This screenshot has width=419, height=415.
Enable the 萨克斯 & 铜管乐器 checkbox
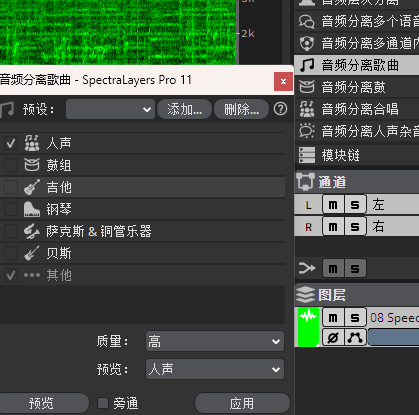pyautogui.click(x=11, y=231)
